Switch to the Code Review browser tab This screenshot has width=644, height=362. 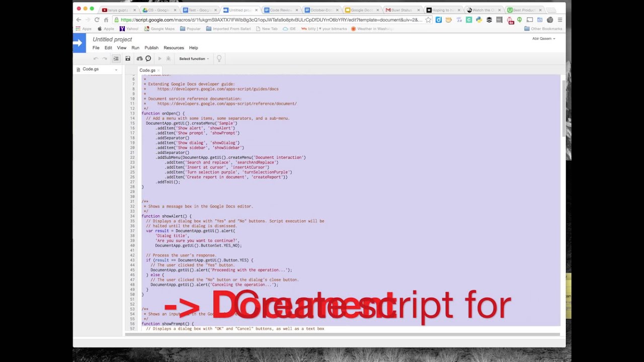click(281, 10)
